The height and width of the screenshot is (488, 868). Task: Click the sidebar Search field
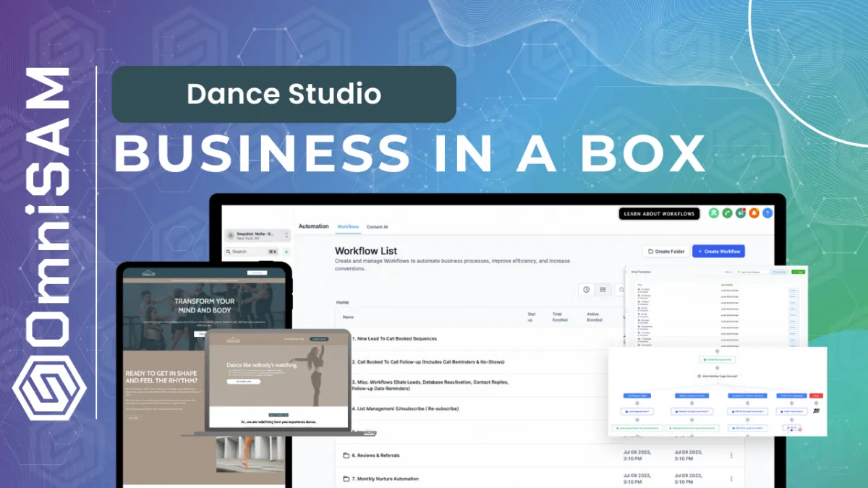252,252
